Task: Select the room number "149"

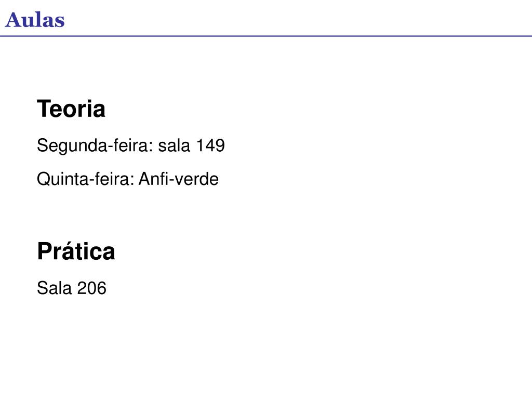Action: [x=211, y=145]
